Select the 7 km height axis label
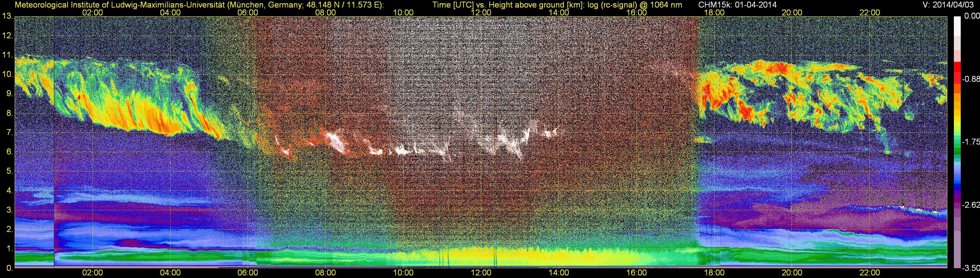 coord(9,132)
